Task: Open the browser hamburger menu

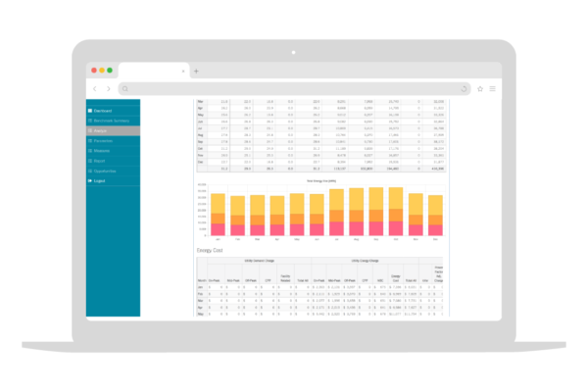Action: pos(492,88)
